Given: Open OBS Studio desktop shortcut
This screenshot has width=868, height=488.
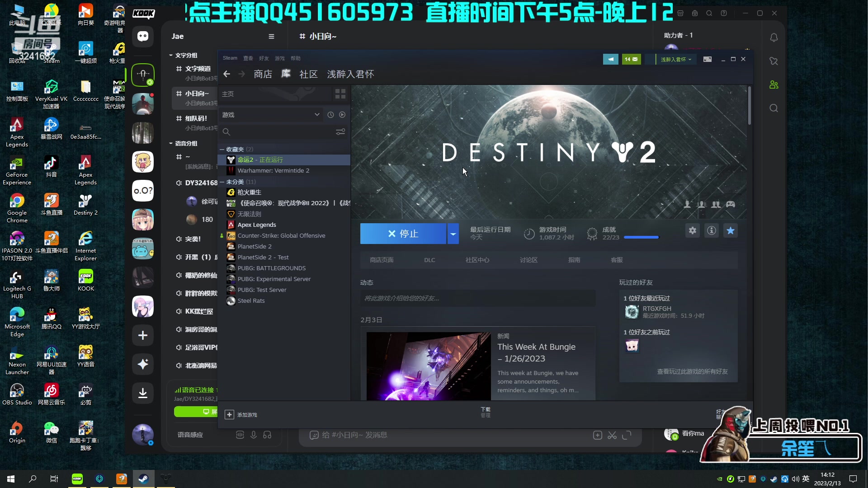Looking at the screenshot, I should pyautogui.click(x=17, y=394).
